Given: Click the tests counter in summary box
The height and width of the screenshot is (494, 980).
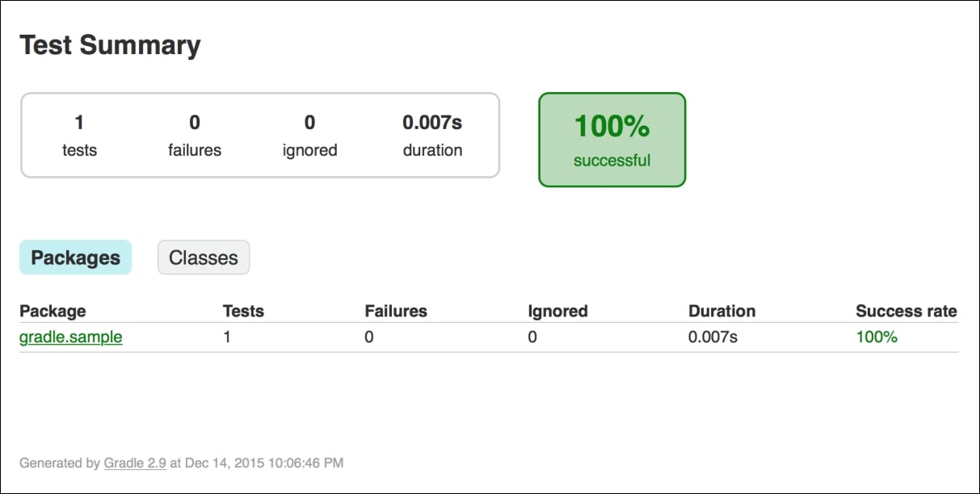Looking at the screenshot, I should tap(79, 136).
